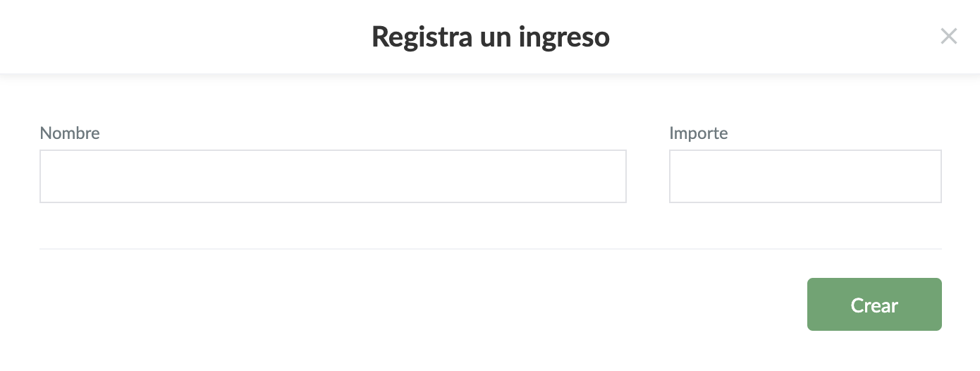This screenshot has height=371, width=980.
Task: Create the income entry with Crear
Action: coord(874,305)
